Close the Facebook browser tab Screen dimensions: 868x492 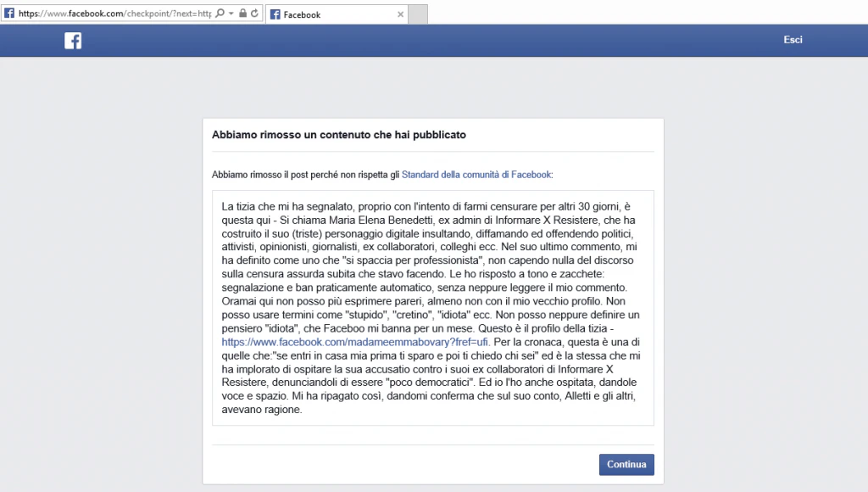(400, 14)
